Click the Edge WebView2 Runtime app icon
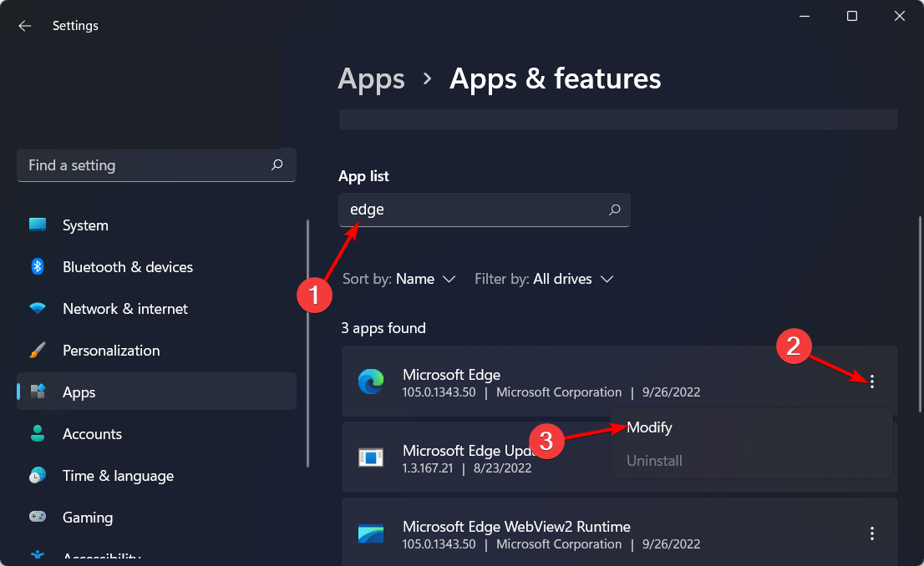 [371, 533]
